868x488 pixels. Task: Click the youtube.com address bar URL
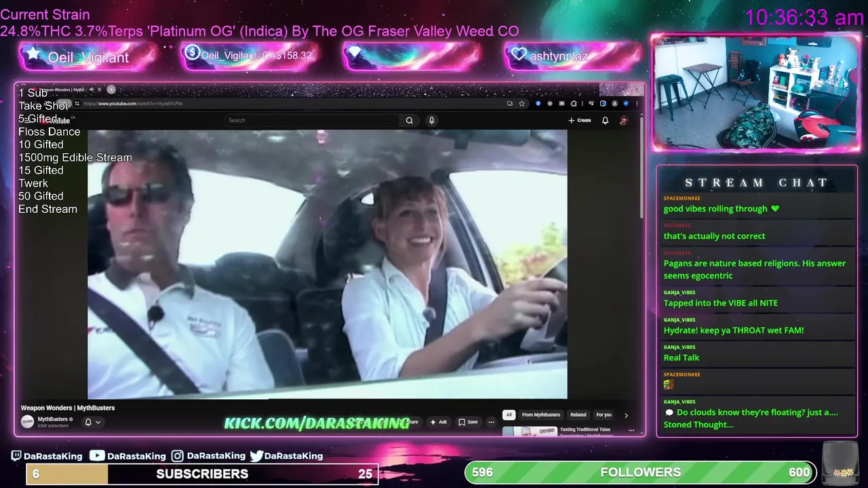133,104
